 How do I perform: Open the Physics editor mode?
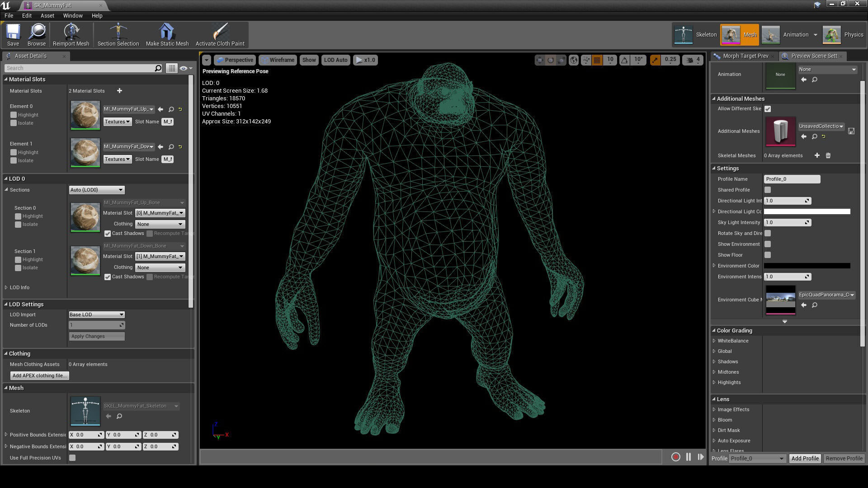(843, 35)
